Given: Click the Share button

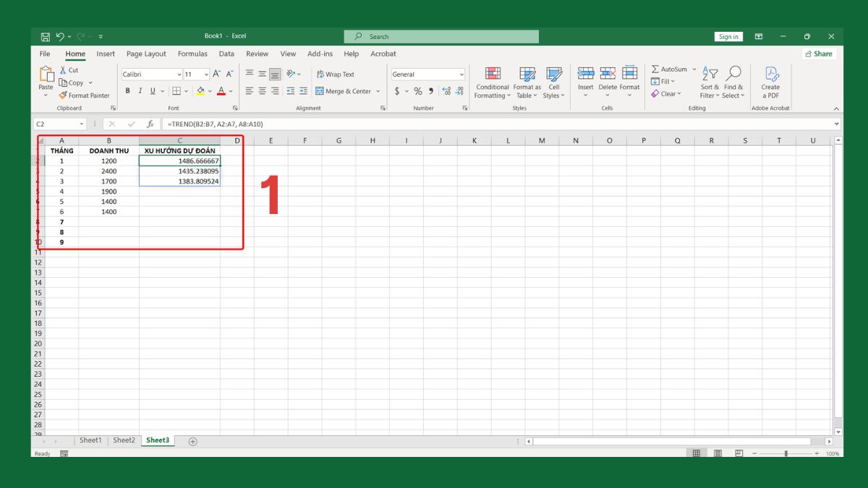Looking at the screenshot, I should (819, 53).
